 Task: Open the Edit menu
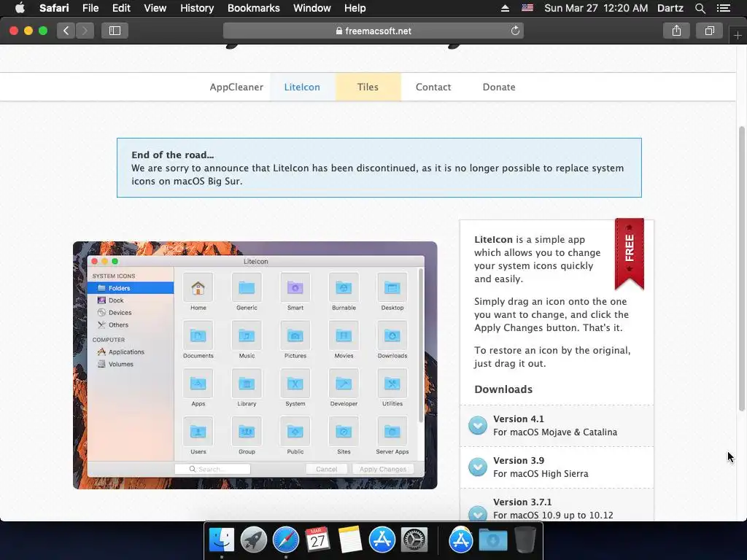pyautogui.click(x=121, y=8)
